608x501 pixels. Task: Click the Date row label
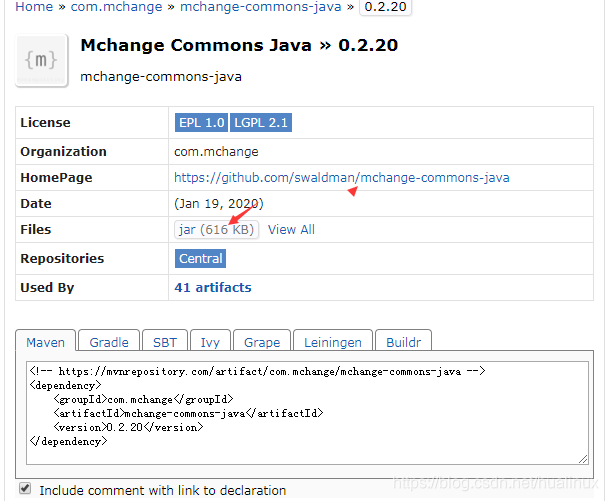tap(36, 204)
